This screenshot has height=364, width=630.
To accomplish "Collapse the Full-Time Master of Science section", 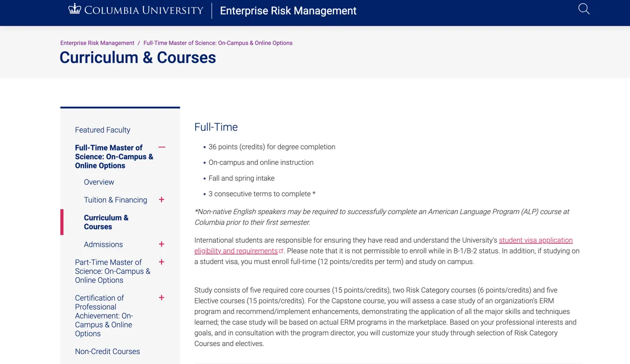I will tap(162, 147).
